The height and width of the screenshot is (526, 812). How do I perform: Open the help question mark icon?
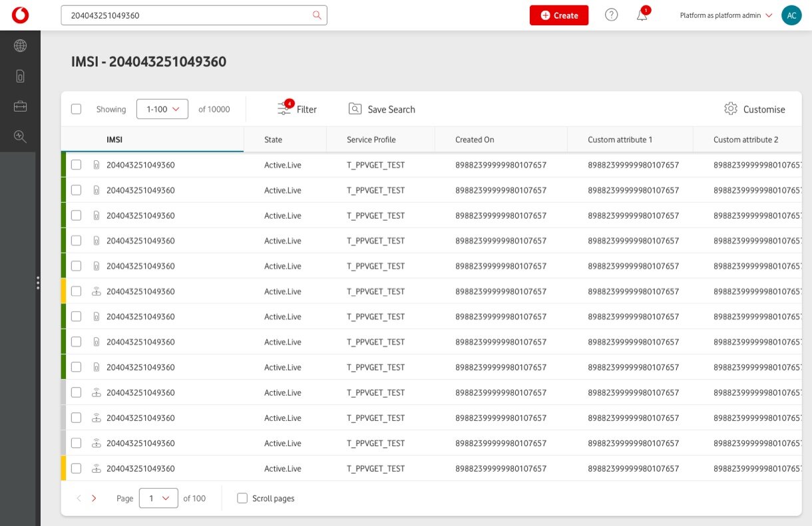pos(611,15)
